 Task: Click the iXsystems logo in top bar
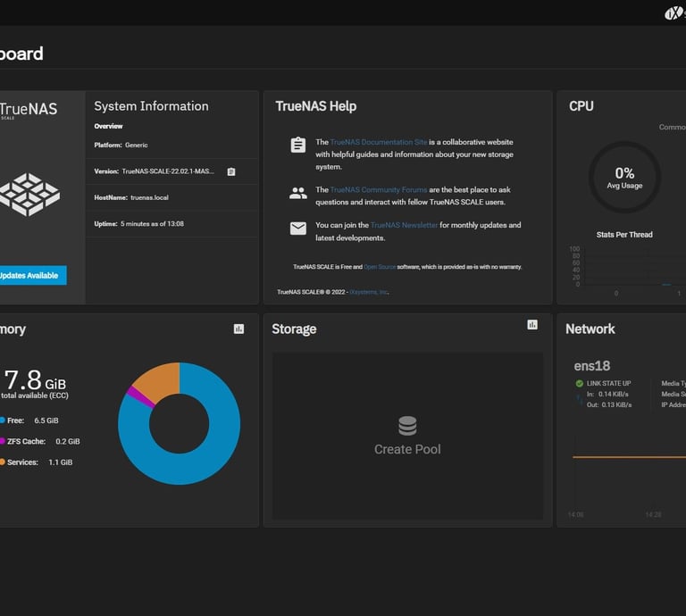point(674,13)
